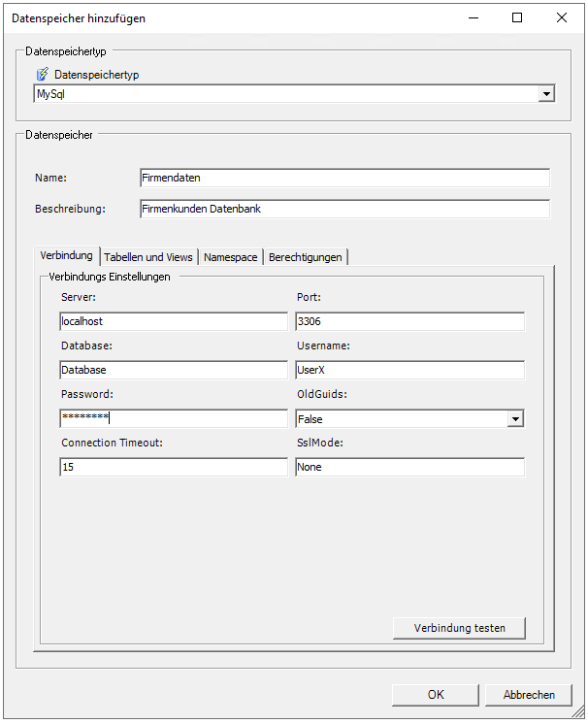The width and height of the screenshot is (588, 724).
Task: Open the Tabellen und Views tab
Action: click(x=148, y=257)
